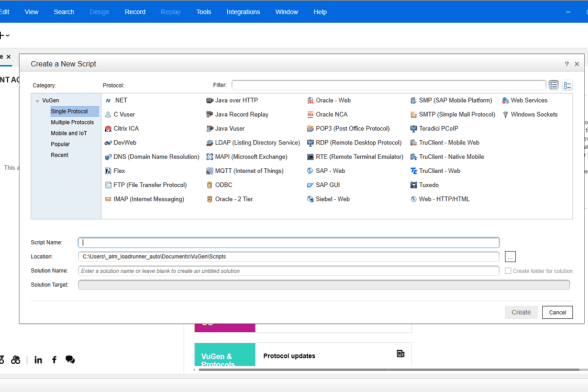Image resolution: width=588 pixels, height=392 pixels.
Task: Enable Create folder for solution checkbox
Action: click(508, 271)
